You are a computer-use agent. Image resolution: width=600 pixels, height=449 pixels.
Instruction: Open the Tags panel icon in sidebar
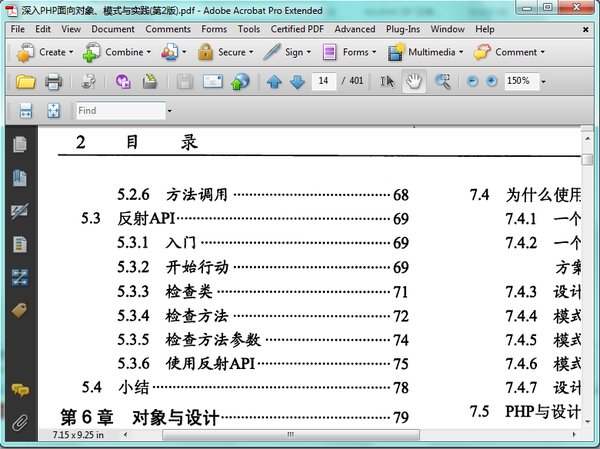(x=20, y=310)
